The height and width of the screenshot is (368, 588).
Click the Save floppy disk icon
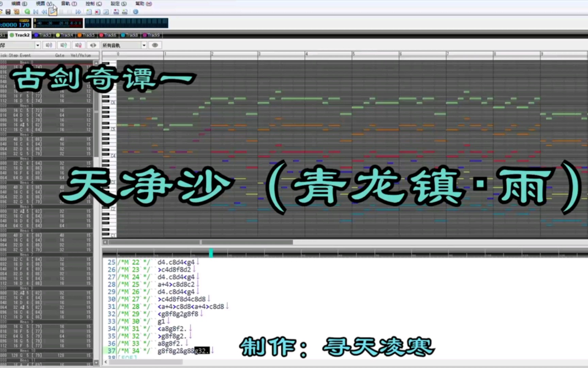click(8, 12)
